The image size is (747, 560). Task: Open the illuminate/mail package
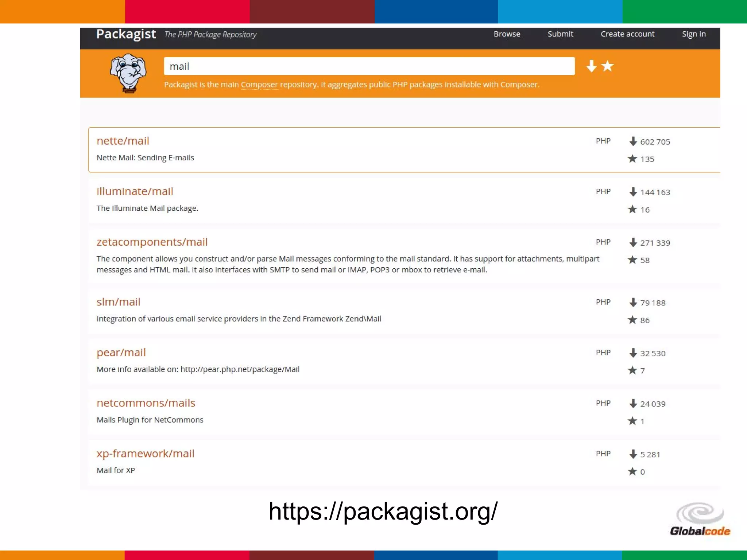coord(135,191)
